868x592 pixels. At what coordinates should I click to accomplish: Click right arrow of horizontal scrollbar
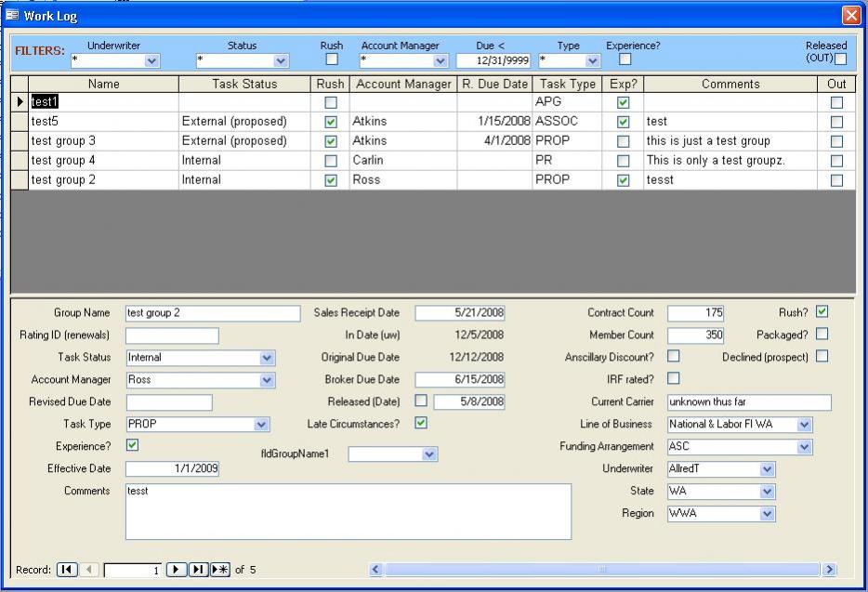(829, 570)
